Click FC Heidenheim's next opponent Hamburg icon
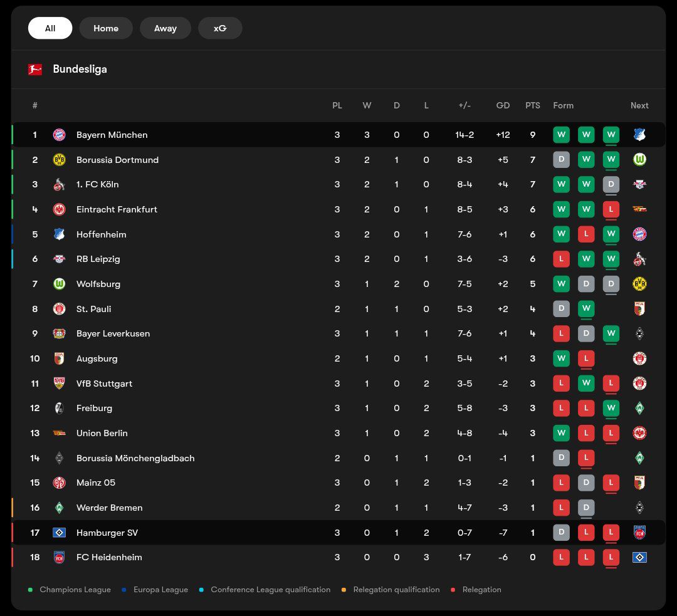 pyautogui.click(x=639, y=557)
